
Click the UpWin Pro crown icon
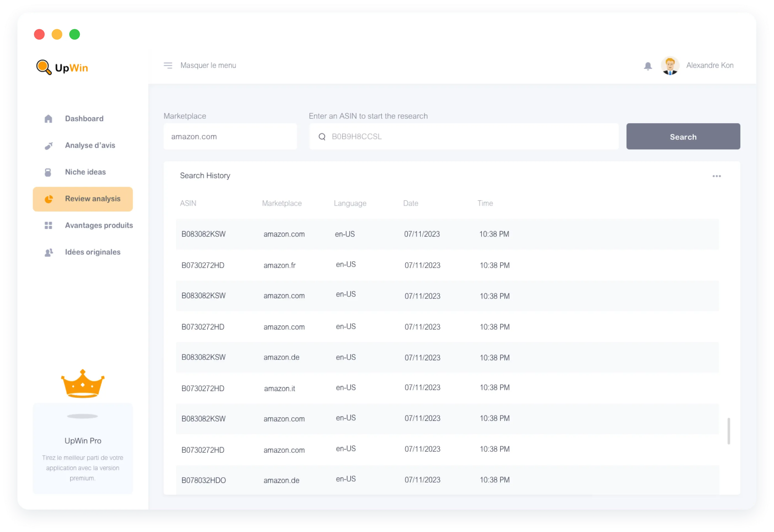82,384
